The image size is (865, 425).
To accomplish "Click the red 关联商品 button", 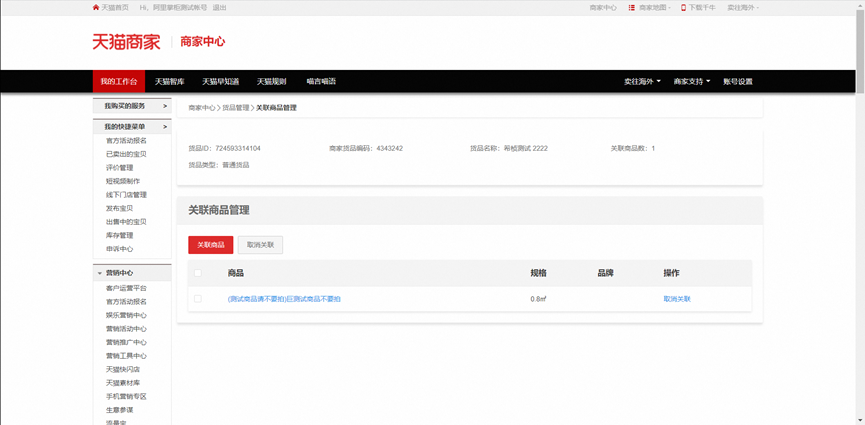I will (x=210, y=245).
